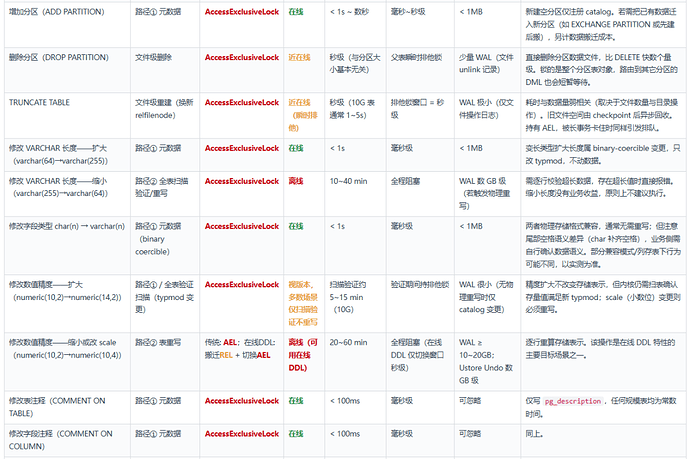Click the '毫秒~秒级' blocking cell
This screenshot has width=690, height=459.
pos(420,24)
